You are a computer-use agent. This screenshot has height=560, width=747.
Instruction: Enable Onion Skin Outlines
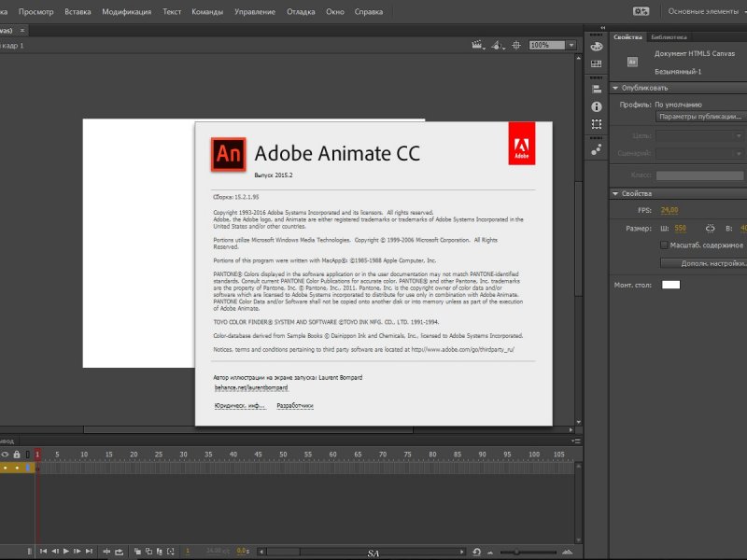pyautogui.click(x=148, y=552)
